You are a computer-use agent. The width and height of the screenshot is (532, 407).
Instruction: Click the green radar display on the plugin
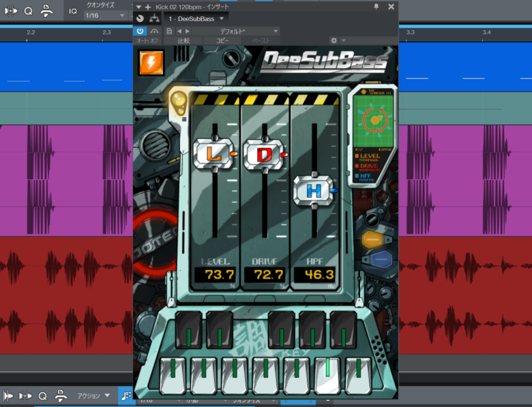tap(374, 121)
